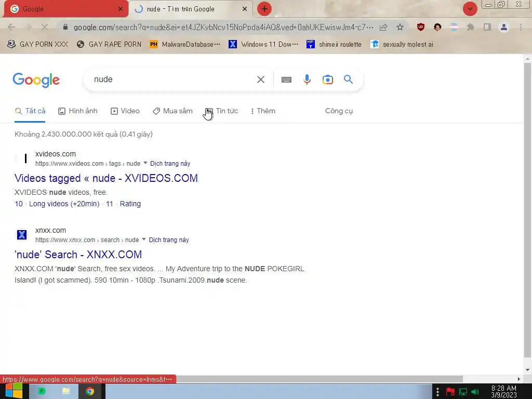Viewport: 532px width, 399px height.
Task: Click the horizontal scrollbar right arrow
Action: pyautogui.click(x=519, y=379)
